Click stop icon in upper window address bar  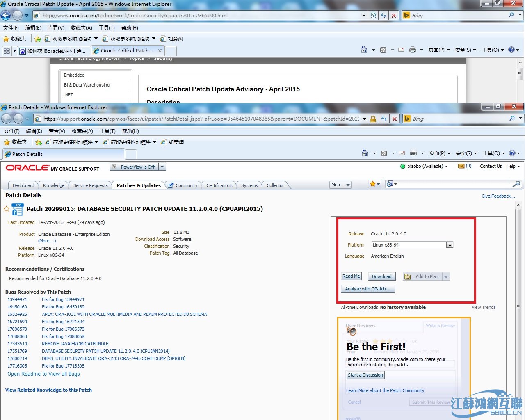coord(394,15)
